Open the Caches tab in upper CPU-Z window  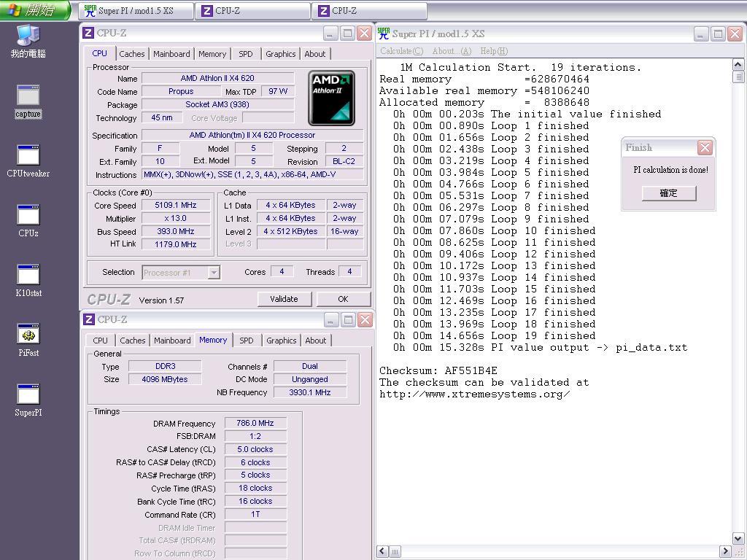[132, 54]
